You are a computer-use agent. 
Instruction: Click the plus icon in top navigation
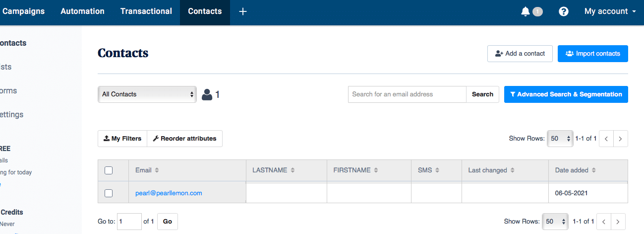[243, 11]
